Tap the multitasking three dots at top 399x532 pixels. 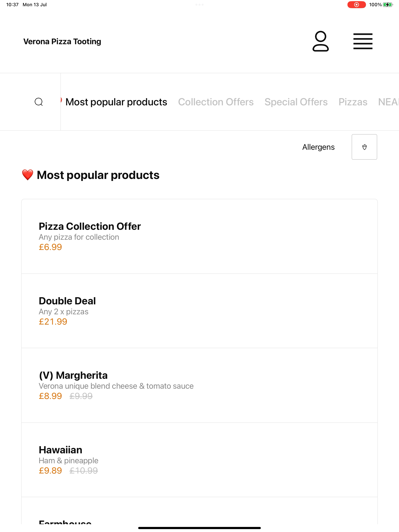coord(199,4)
